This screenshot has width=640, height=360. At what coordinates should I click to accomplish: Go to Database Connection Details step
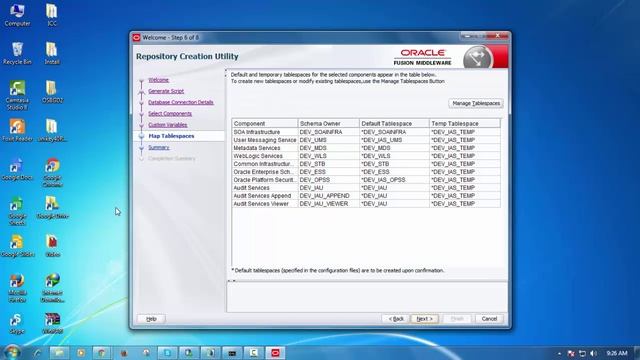click(181, 102)
